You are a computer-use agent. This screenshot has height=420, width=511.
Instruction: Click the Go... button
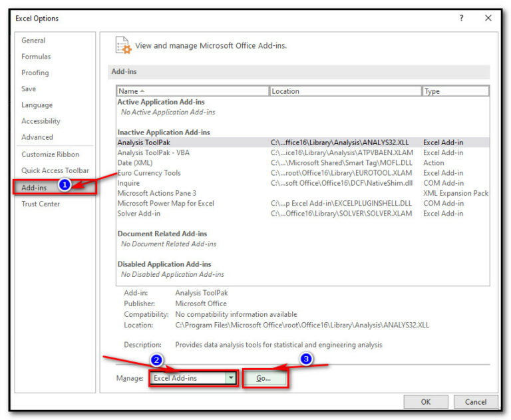point(264,378)
